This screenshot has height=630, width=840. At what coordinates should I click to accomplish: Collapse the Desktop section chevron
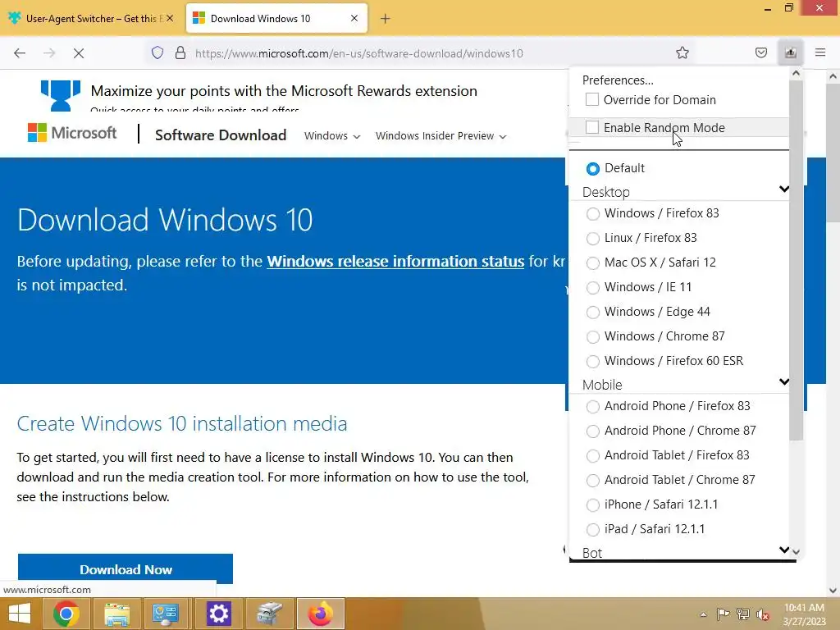click(783, 189)
